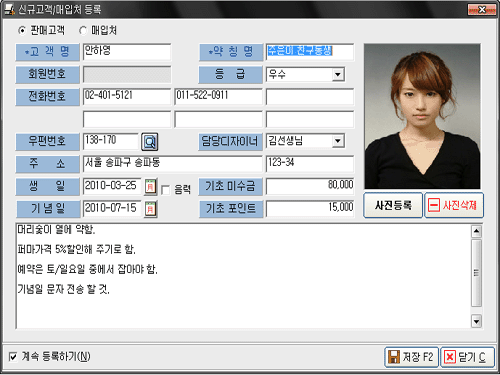
Task: Click the memo scrollbar down arrow
Action: 476,321
